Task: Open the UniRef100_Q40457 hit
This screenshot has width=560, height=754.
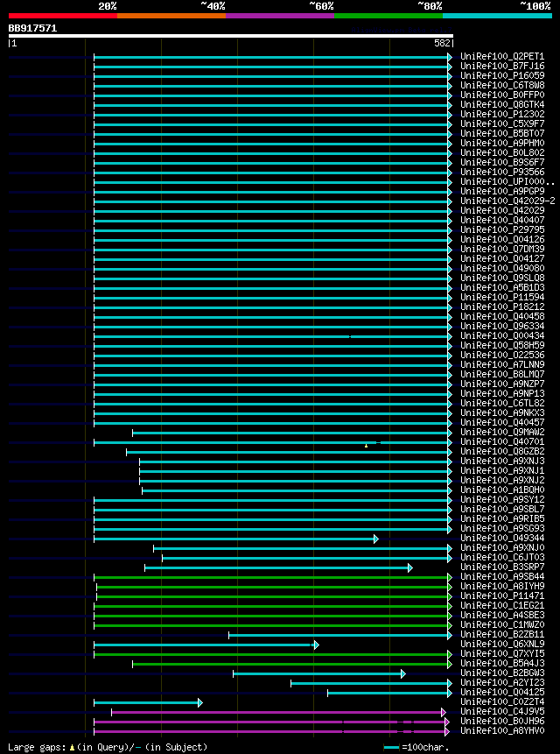Action: pos(502,422)
